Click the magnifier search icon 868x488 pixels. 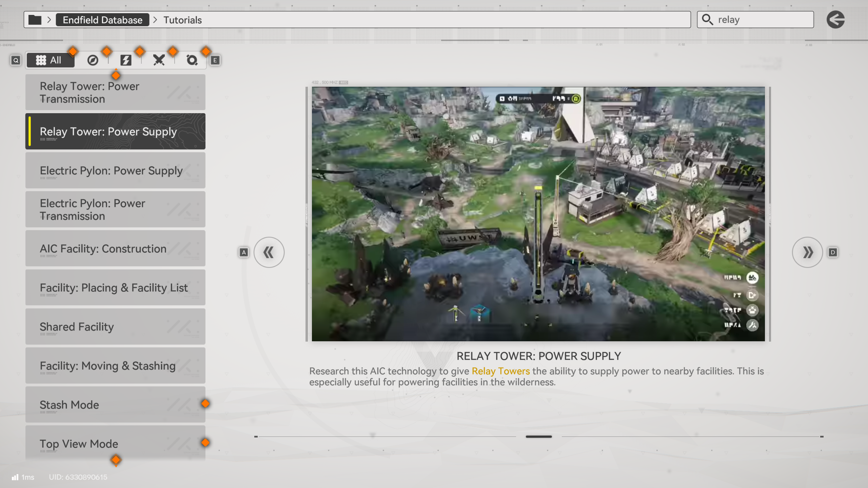(x=707, y=20)
